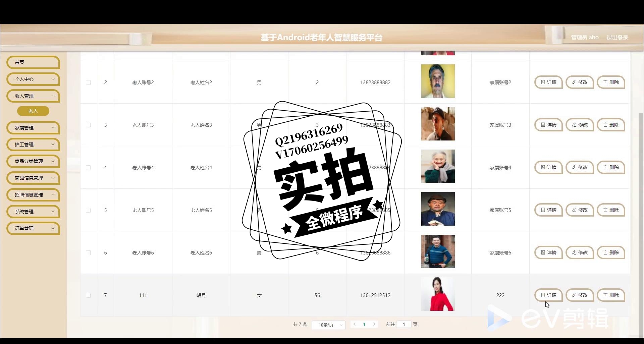Viewport: 644px width, 344px height.
Task: Check the box for row 4
Action: pyautogui.click(x=88, y=168)
